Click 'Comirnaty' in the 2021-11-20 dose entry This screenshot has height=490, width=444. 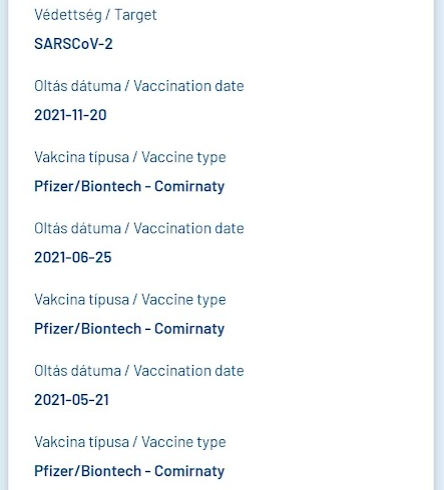coord(189,186)
